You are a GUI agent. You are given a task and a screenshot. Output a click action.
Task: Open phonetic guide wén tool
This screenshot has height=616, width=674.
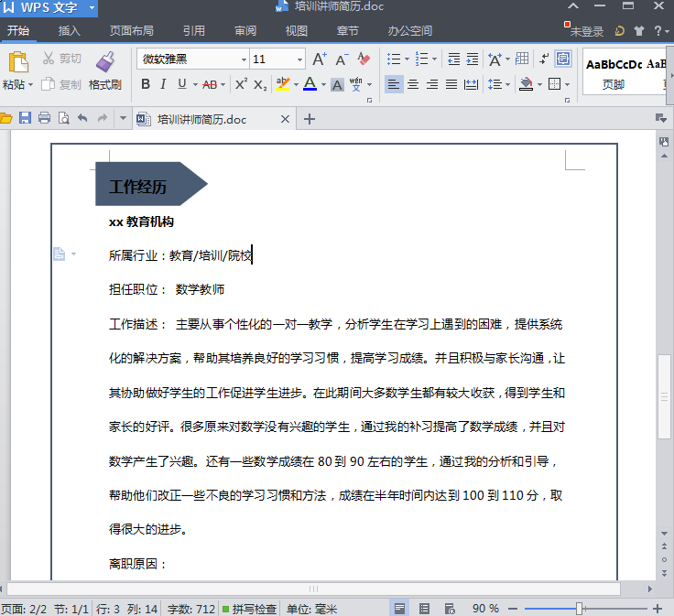[x=356, y=84]
